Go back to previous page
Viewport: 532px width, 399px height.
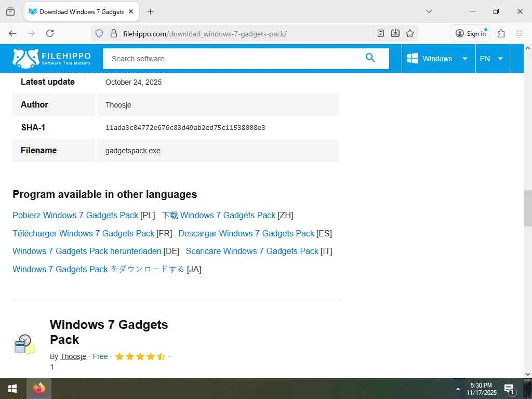pyautogui.click(x=12, y=33)
